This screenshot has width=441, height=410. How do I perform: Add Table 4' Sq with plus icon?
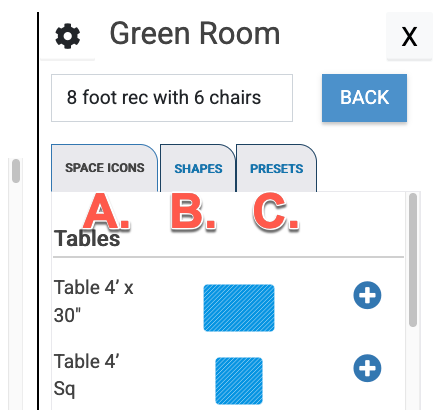tap(367, 368)
